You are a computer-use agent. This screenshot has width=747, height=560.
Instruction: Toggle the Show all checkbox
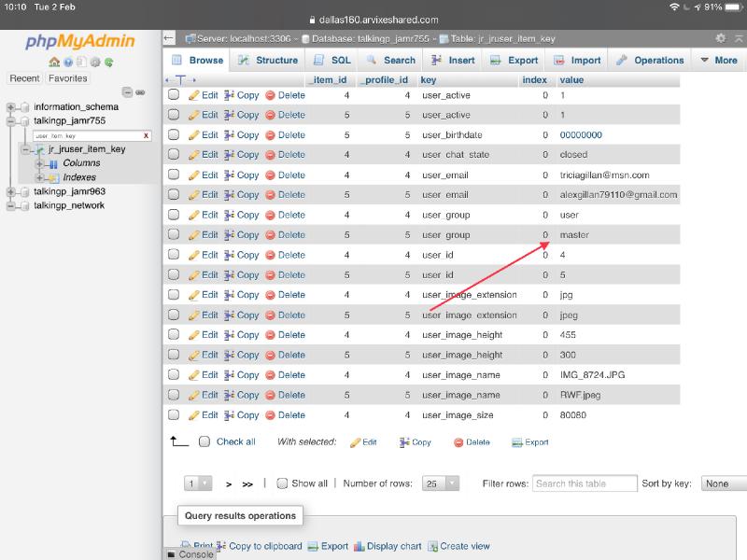tap(282, 483)
